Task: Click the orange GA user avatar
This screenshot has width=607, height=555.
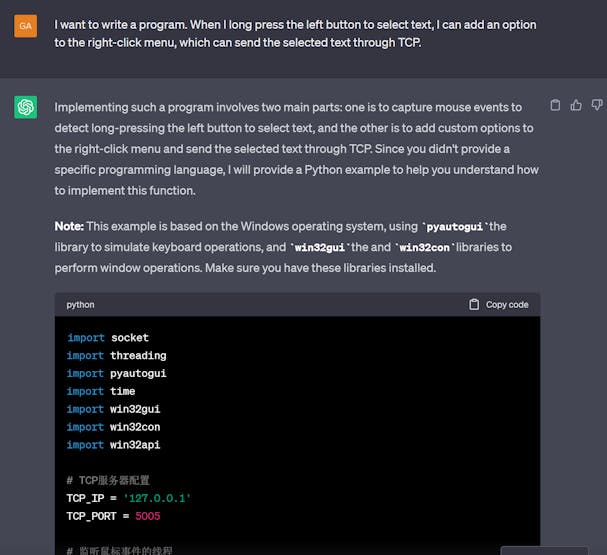Action: tap(26, 26)
